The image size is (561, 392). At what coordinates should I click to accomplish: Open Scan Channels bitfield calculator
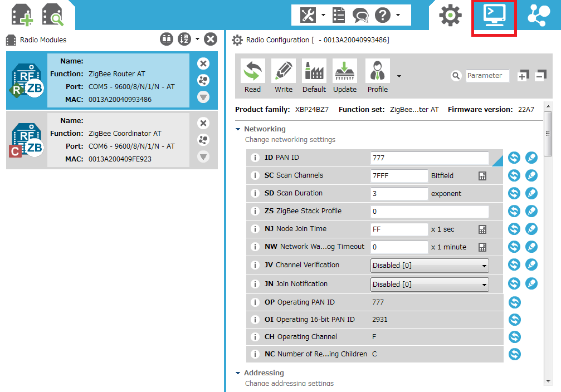coord(482,176)
